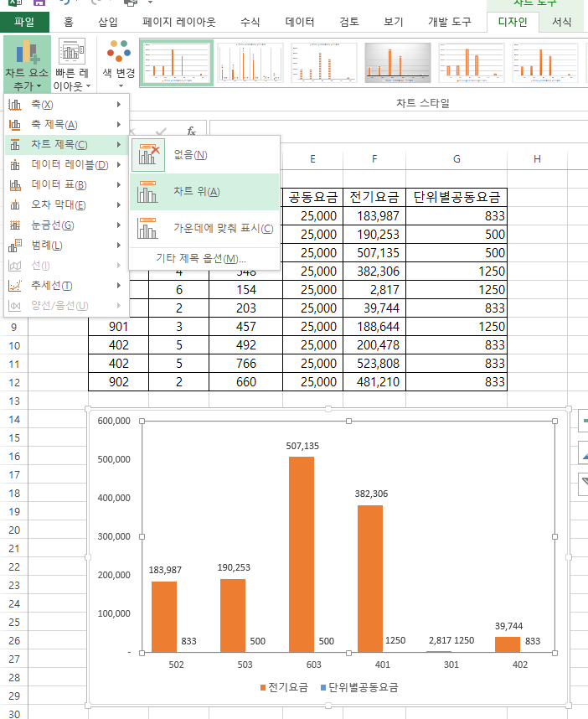588x719 pixels.
Task: Open the 파일 (File) tab
Action: (24, 22)
